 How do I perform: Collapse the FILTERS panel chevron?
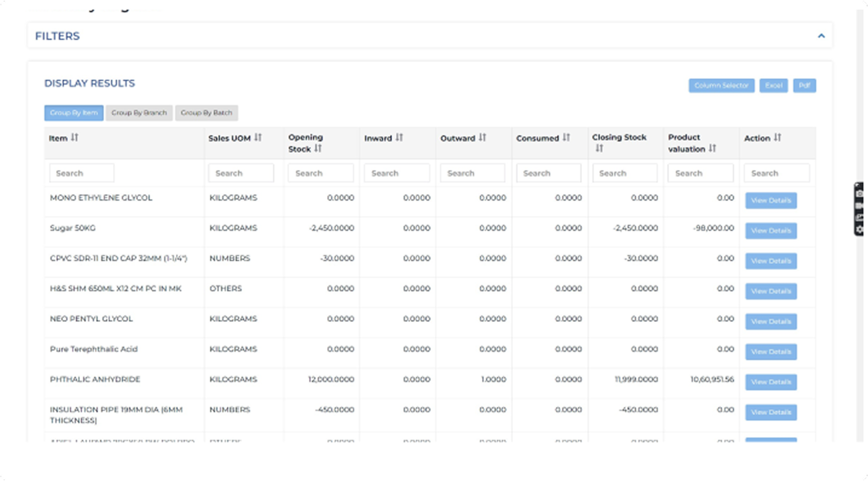tap(821, 36)
